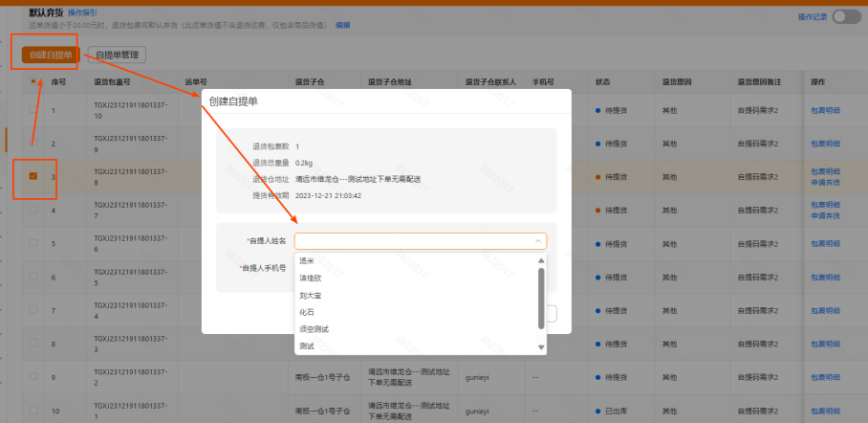
Task: Toggle the 操作记录 switch
Action: pos(846,16)
